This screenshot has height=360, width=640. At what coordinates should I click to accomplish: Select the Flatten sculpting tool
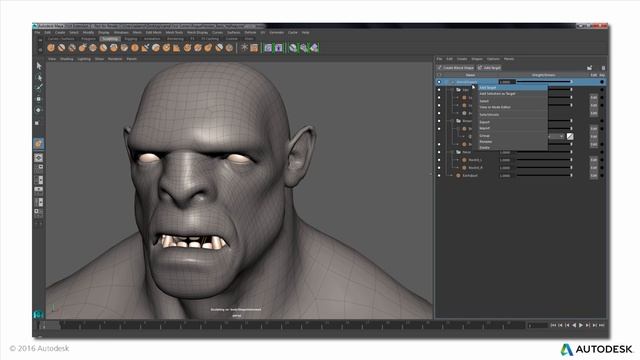click(x=103, y=48)
